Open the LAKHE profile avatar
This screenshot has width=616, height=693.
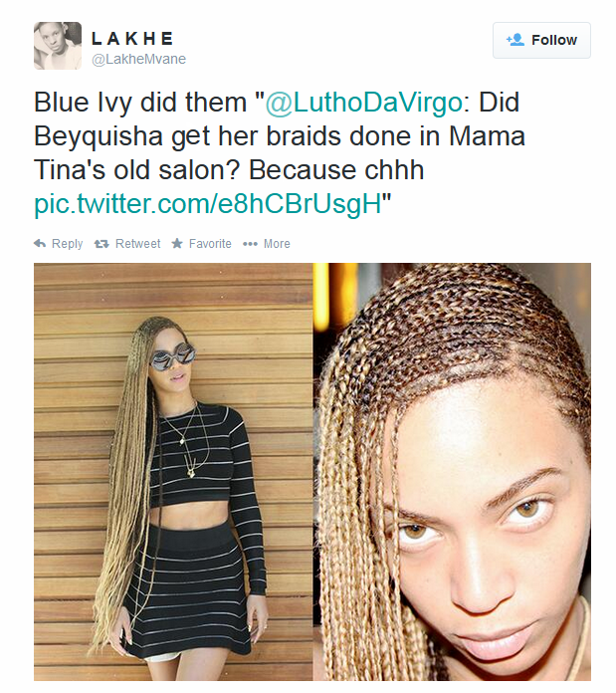(x=58, y=46)
